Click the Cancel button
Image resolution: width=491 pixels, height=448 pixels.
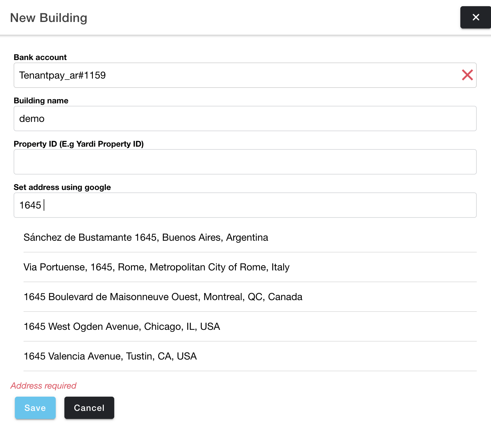tap(89, 408)
